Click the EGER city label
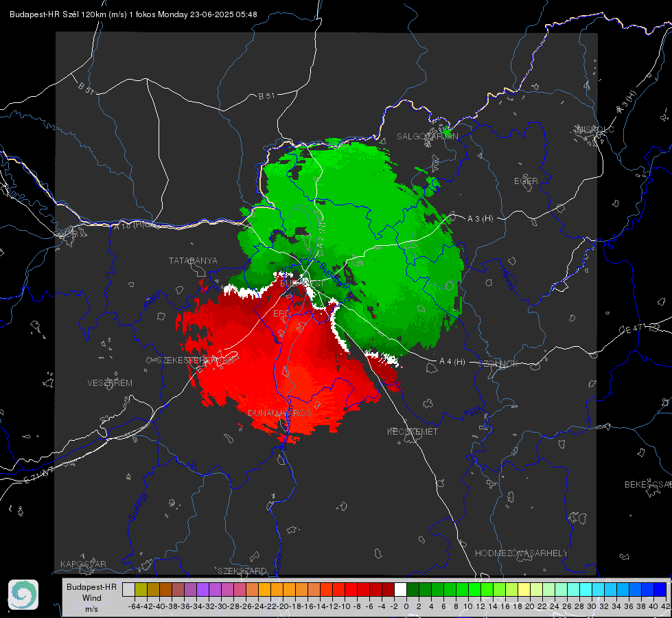 pos(526,181)
